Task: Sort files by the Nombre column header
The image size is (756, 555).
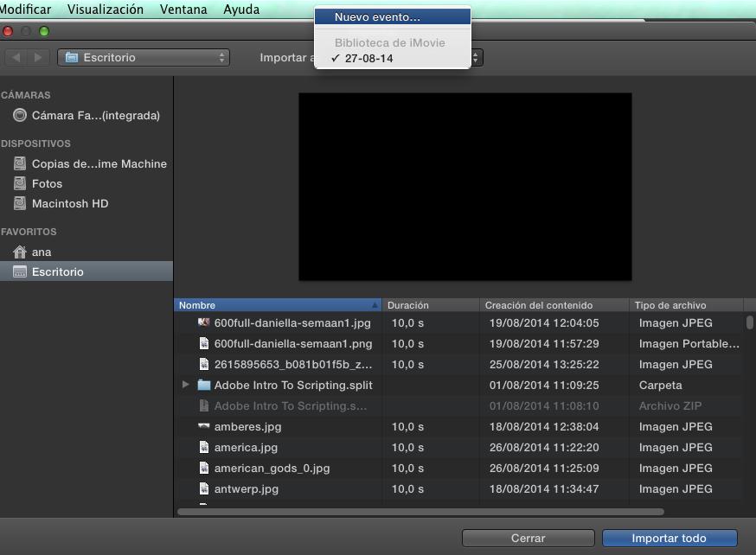Action: pyautogui.click(x=277, y=305)
